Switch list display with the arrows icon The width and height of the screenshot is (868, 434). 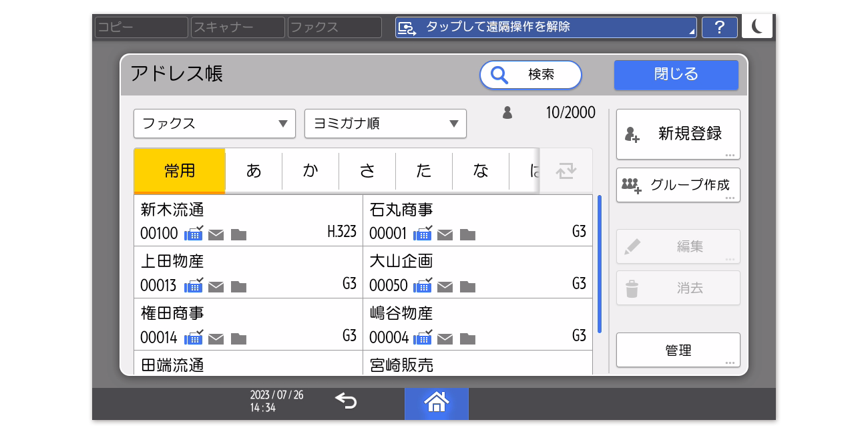tap(566, 171)
